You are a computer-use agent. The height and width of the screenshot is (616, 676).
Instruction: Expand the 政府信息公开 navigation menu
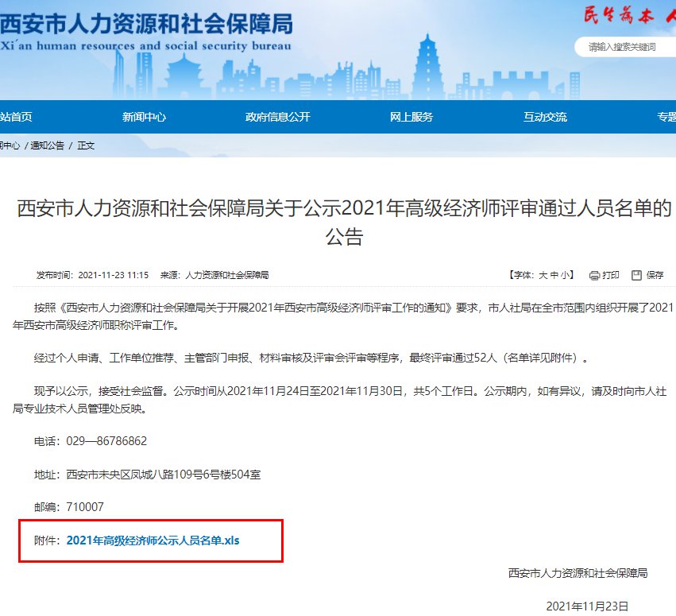(277, 117)
